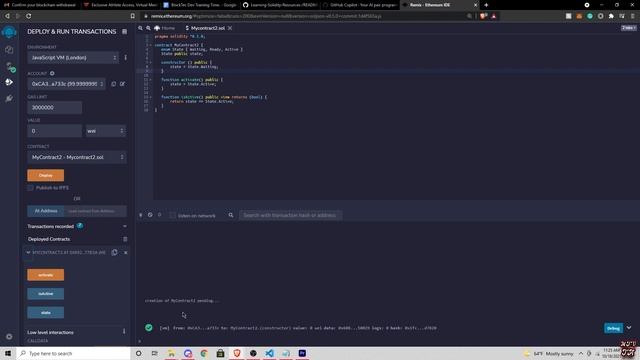Open documentation icon beside Deploy & Run title

point(124,31)
